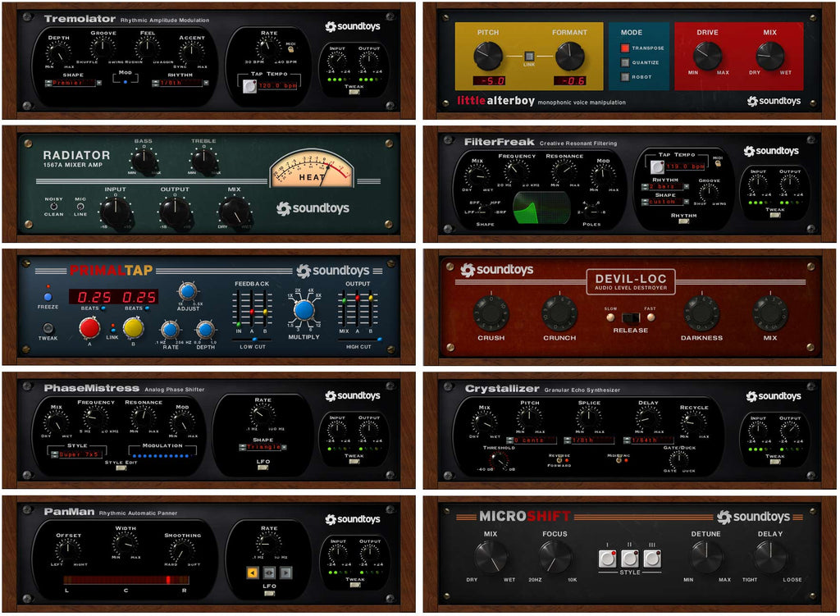Click PanMan's right-arrow mode button

click(286, 573)
